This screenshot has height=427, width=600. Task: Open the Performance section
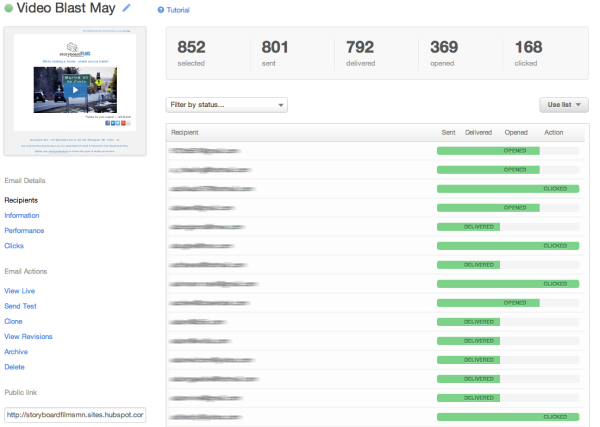24,231
